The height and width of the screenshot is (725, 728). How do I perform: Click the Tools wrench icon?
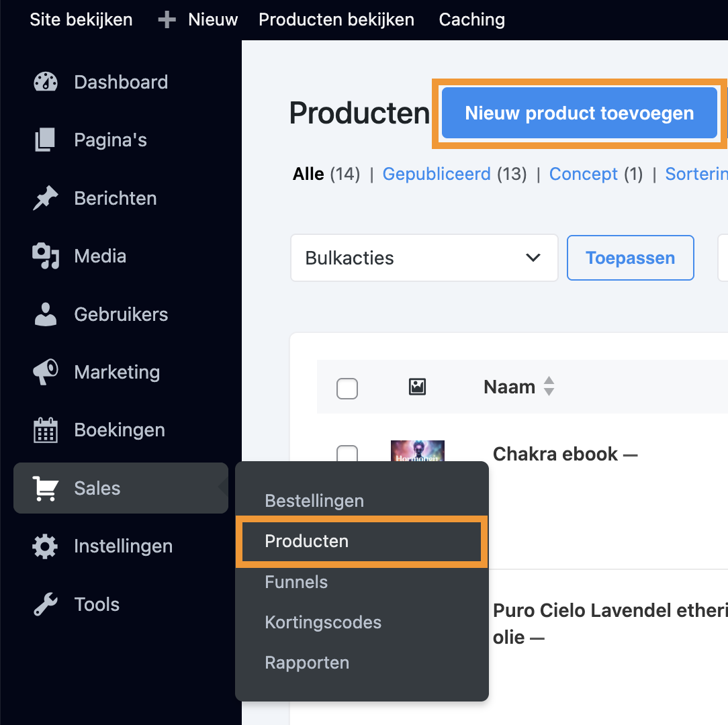click(46, 605)
